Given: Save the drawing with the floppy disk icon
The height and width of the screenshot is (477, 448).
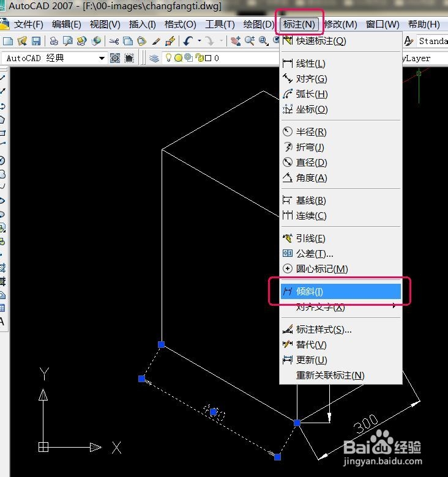Looking at the screenshot, I should (x=36, y=41).
